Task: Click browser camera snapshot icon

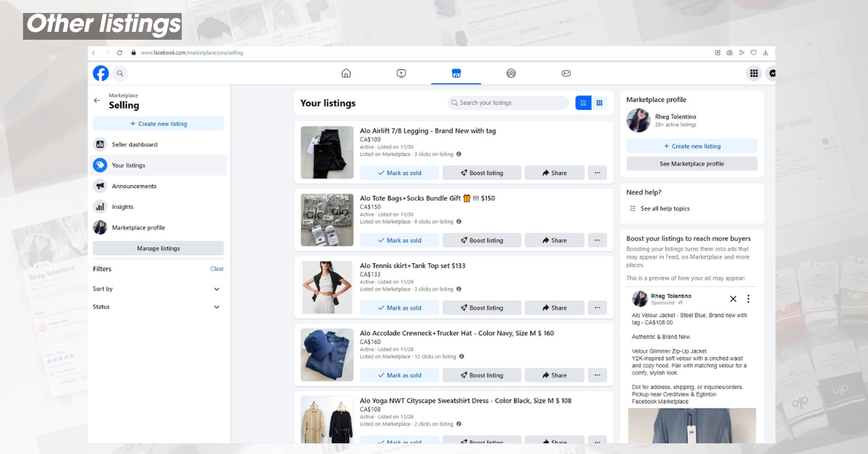Action: (729, 53)
